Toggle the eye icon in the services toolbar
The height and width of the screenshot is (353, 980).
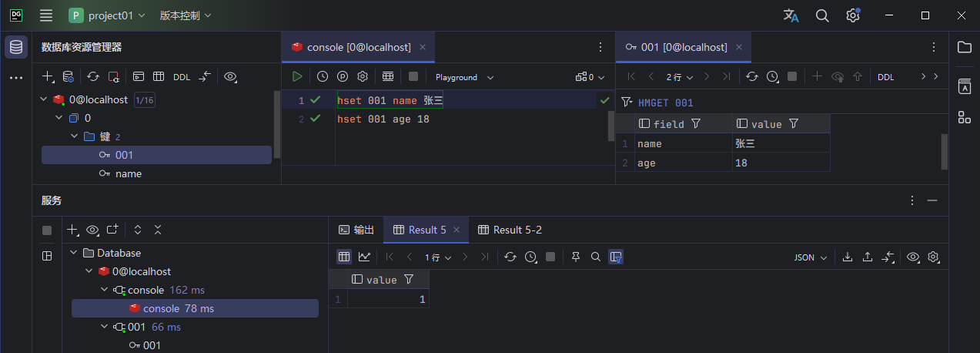coord(93,230)
